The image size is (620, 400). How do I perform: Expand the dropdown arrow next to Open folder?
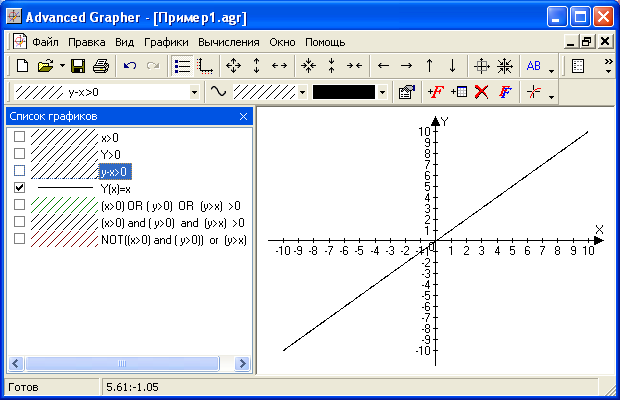point(62,66)
